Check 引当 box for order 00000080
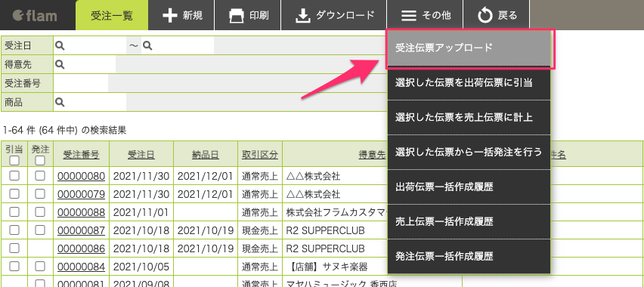The image size is (644, 287). [14, 176]
